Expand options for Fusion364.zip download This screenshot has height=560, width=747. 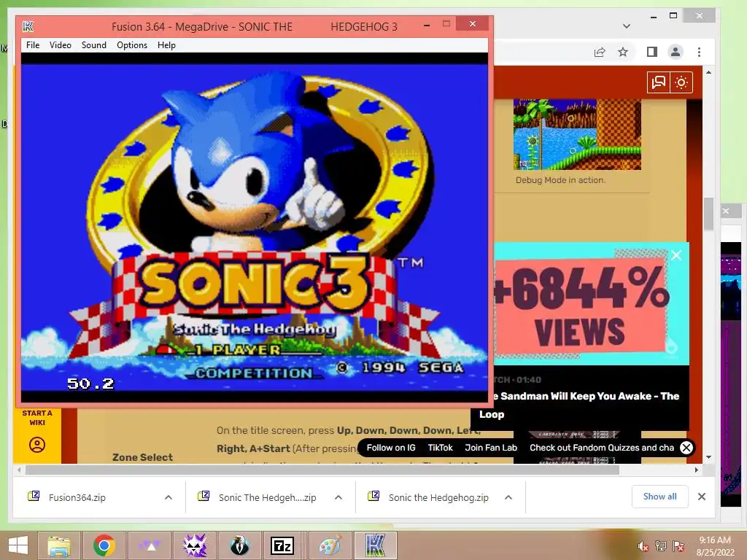point(169,497)
